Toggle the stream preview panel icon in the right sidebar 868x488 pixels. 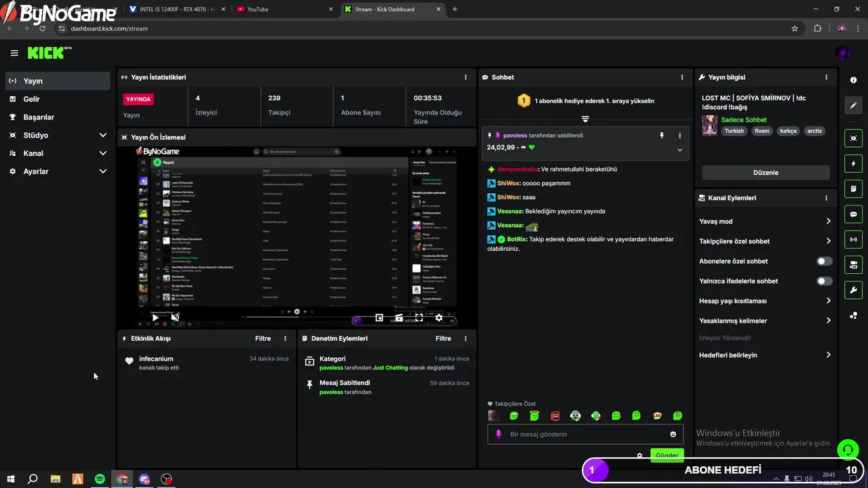click(853, 138)
